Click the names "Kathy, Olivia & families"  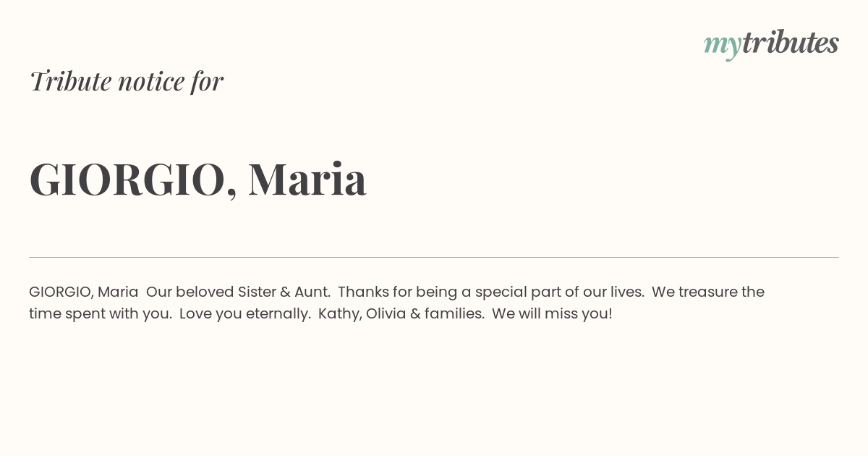[400, 314]
